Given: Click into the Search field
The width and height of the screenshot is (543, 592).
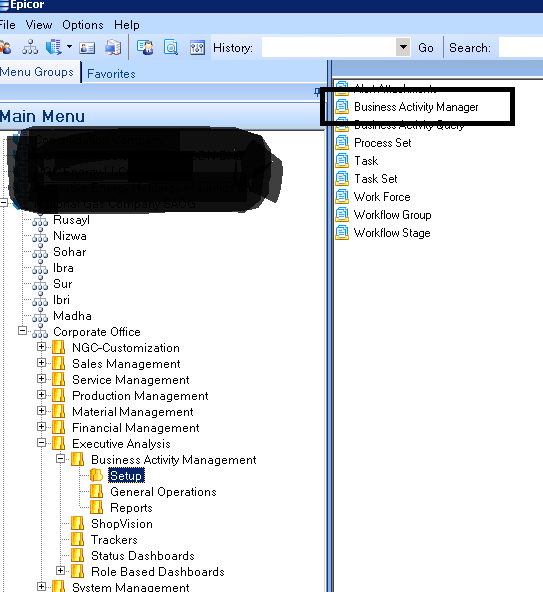Looking at the screenshot, I should (521, 48).
